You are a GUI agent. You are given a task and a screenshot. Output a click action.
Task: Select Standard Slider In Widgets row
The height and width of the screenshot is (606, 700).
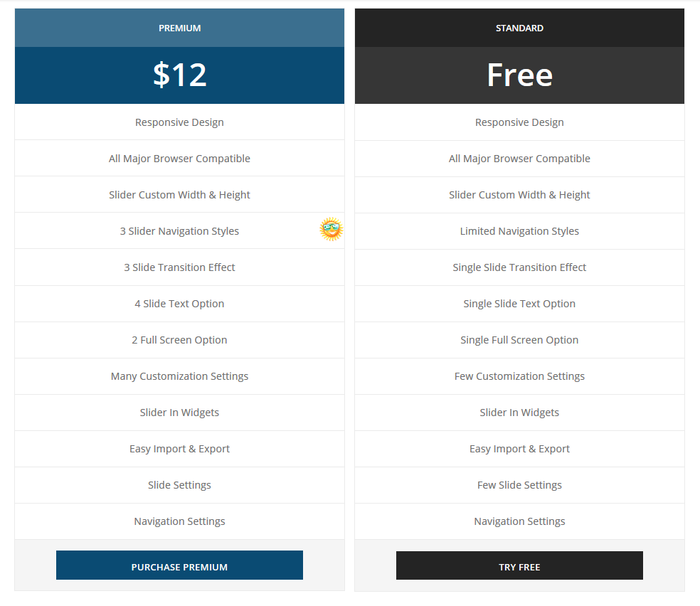coord(519,413)
